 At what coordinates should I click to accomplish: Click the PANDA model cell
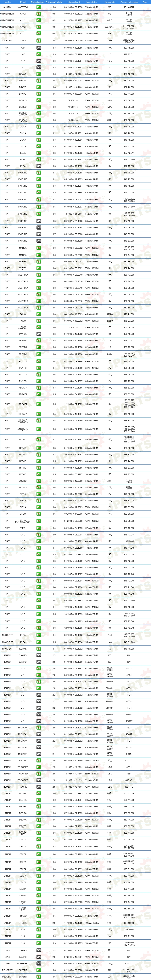click(x=23, y=334)
